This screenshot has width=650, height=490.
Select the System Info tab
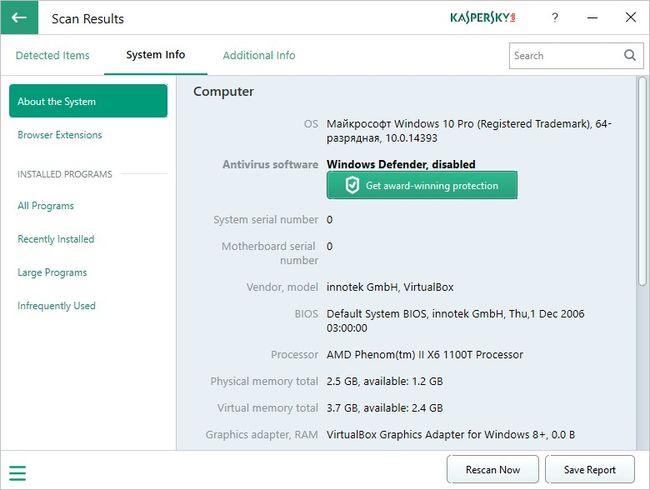[155, 55]
